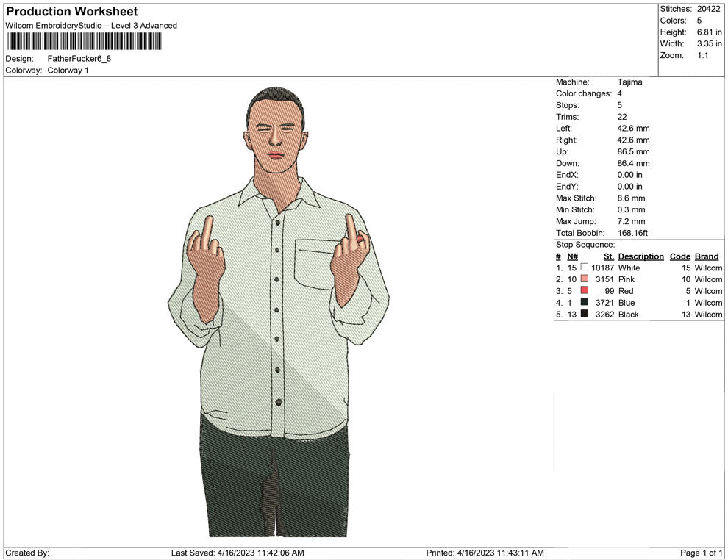Click the Black thread swatch in row 5

[585, 315]
